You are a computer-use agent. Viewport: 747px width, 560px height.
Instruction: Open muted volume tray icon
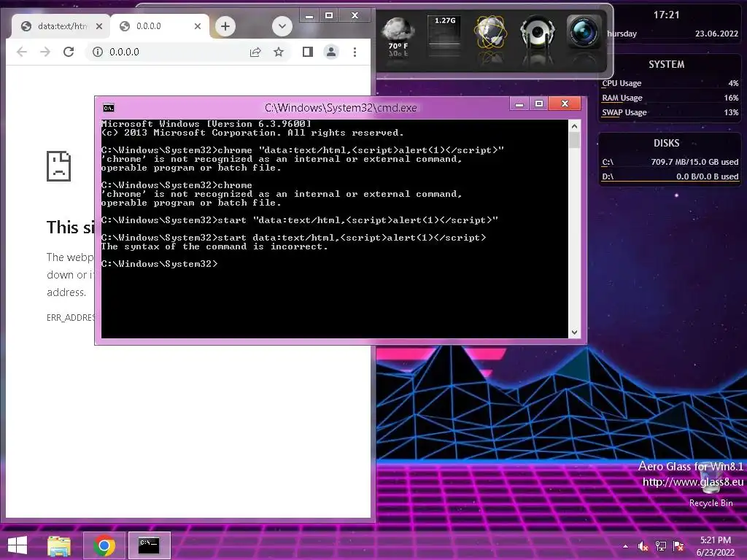643,546
